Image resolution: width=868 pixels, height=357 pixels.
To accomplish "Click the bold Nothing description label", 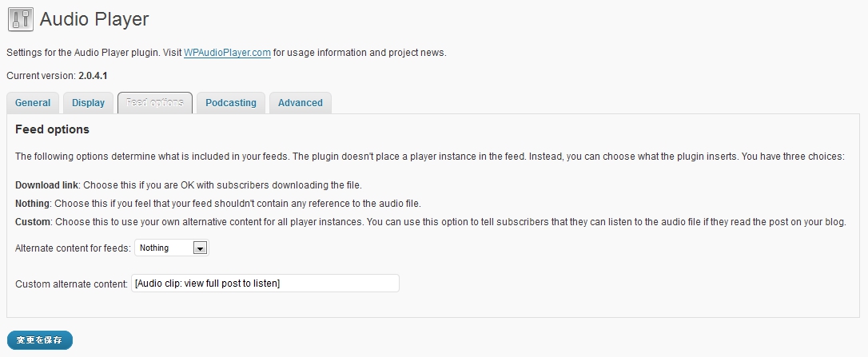I will tap(33, 204).
